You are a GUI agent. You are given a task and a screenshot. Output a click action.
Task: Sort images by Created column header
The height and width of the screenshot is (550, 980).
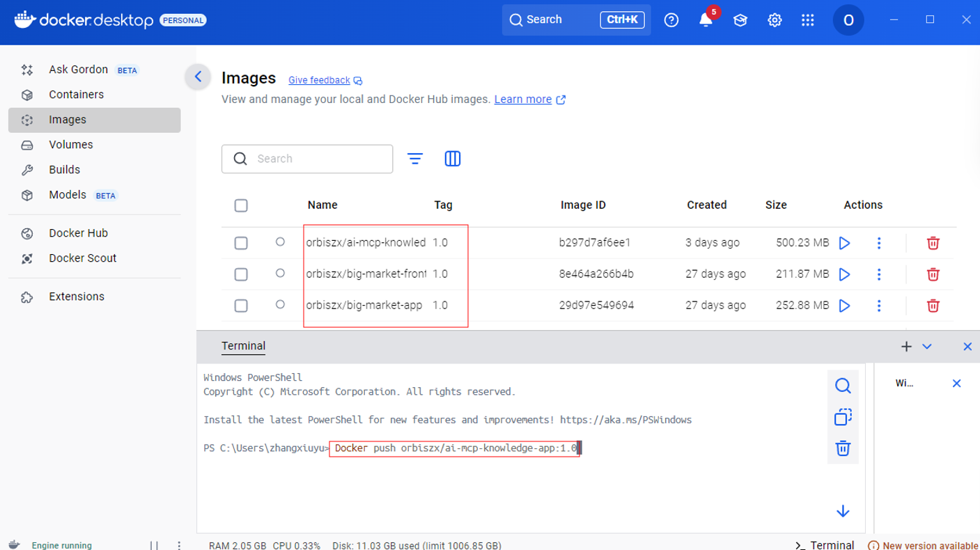[x=707, y=205]
